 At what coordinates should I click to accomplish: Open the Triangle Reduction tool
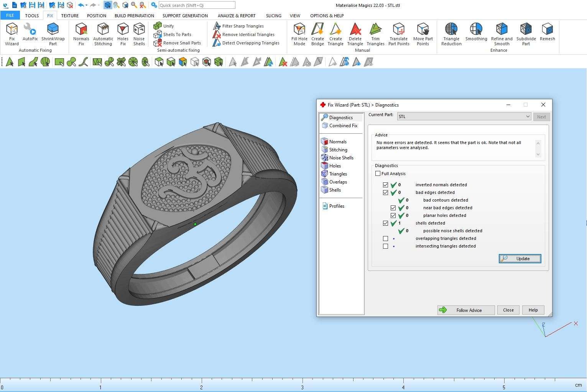pyautogui.click(x=451, y=34)
